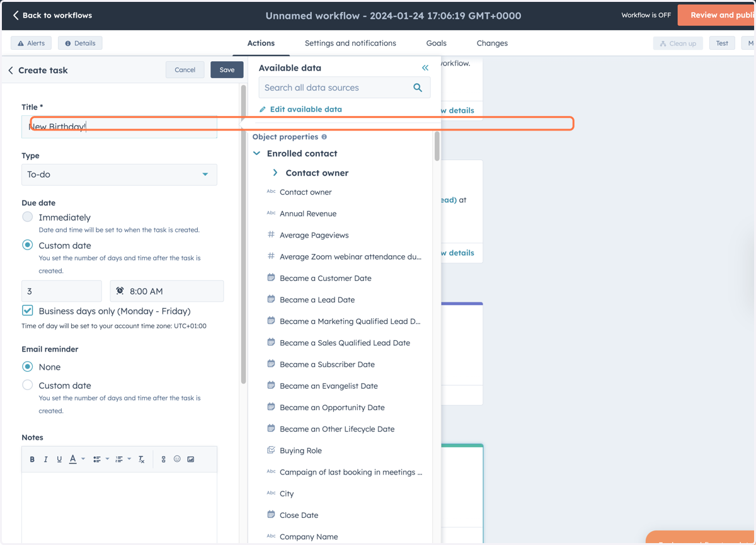Click the Clean up button

(x=678, y=43)
